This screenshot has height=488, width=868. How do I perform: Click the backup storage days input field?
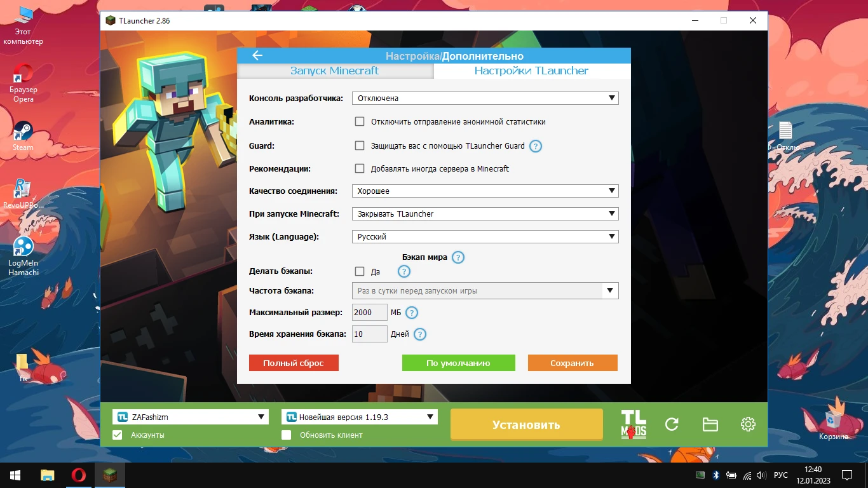(x=369, y=334)
